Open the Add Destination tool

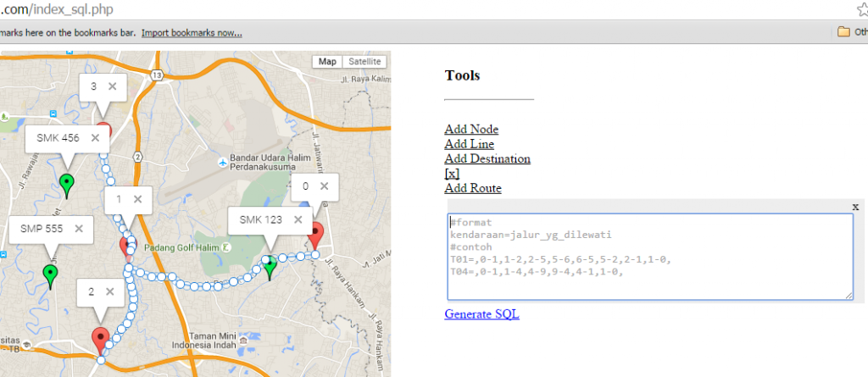click(487, 158)
